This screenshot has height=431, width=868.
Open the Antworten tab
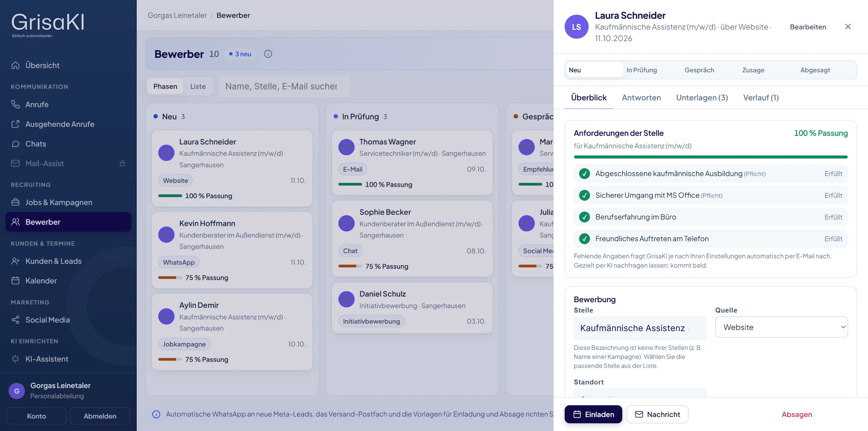coord(641,98)
